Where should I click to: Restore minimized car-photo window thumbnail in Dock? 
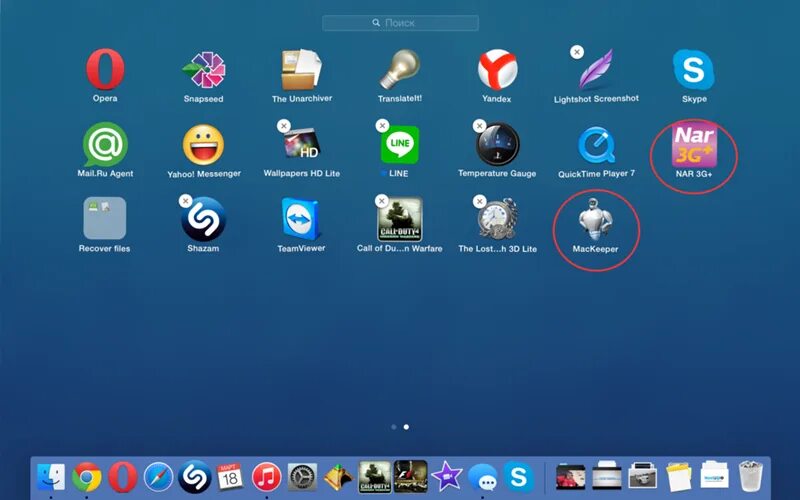642,476
